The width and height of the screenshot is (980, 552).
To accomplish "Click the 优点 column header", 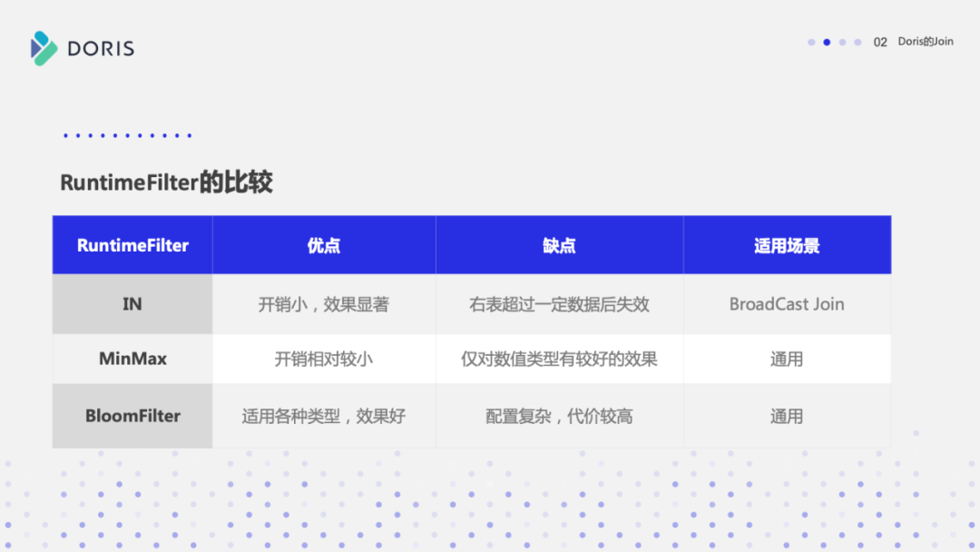I will coord(324,245).
